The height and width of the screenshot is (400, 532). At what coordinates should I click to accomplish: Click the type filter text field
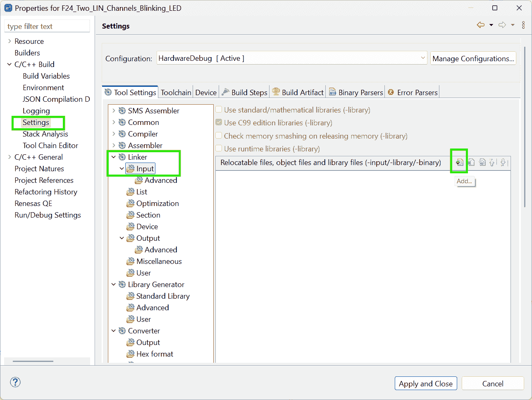[47, 26]
